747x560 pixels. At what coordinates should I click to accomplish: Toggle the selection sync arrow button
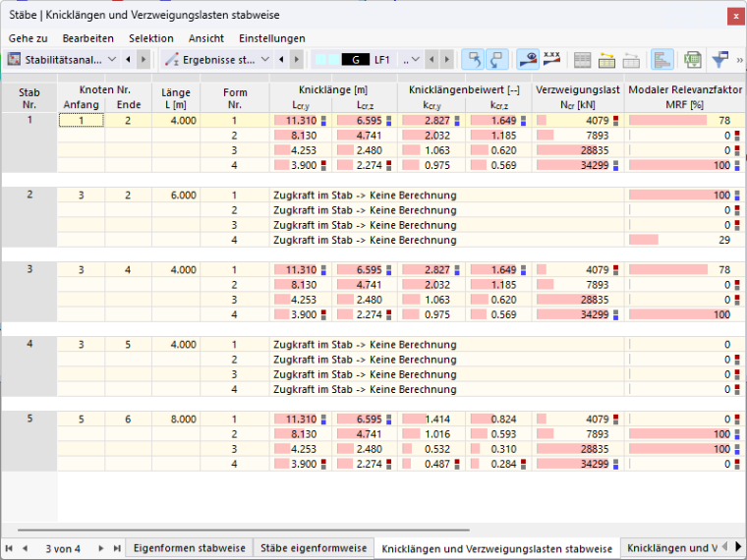click(473, 60)
